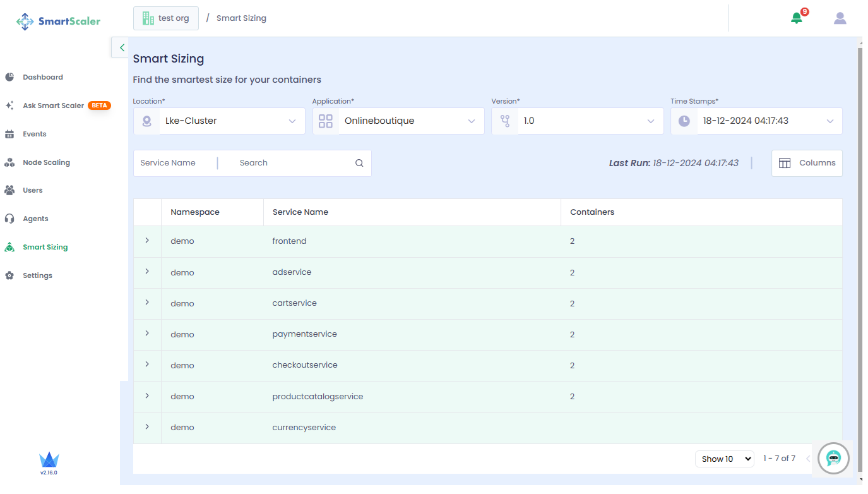The image size is (868, 494).
Task: Go to Node Scaling in the sidebar
Action: [x=46, y=162]
